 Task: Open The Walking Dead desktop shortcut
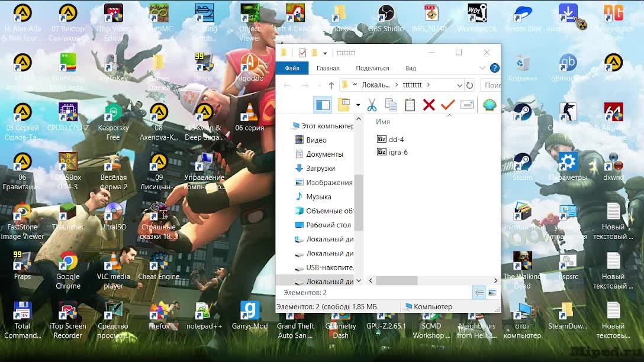pyautogui.click(x=523, y=271)
